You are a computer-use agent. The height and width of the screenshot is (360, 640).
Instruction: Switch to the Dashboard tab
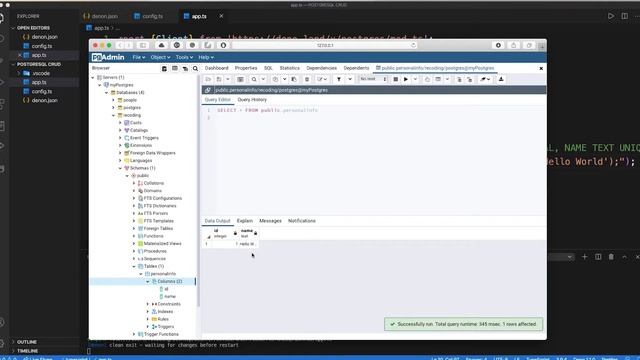click(216, 68)
